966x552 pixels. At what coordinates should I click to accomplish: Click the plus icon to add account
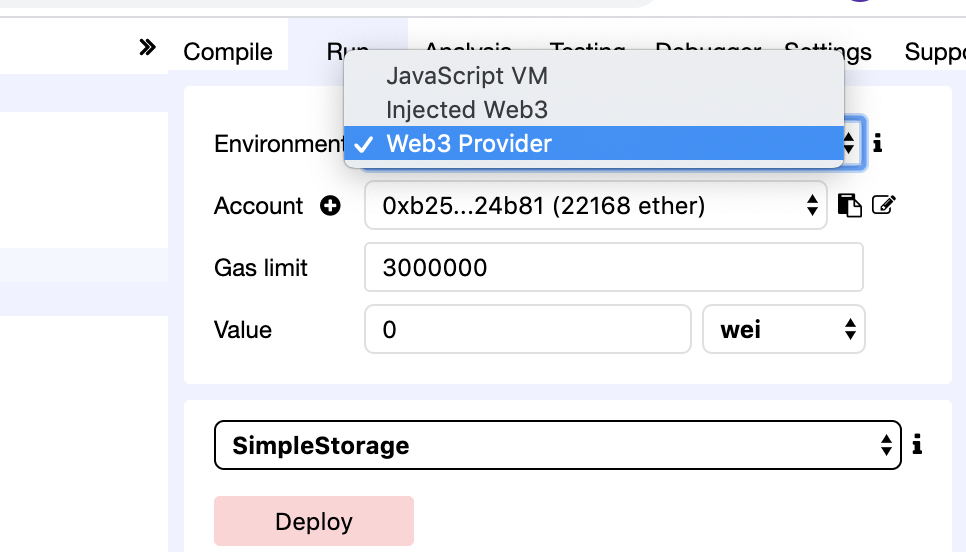[330, 205]
